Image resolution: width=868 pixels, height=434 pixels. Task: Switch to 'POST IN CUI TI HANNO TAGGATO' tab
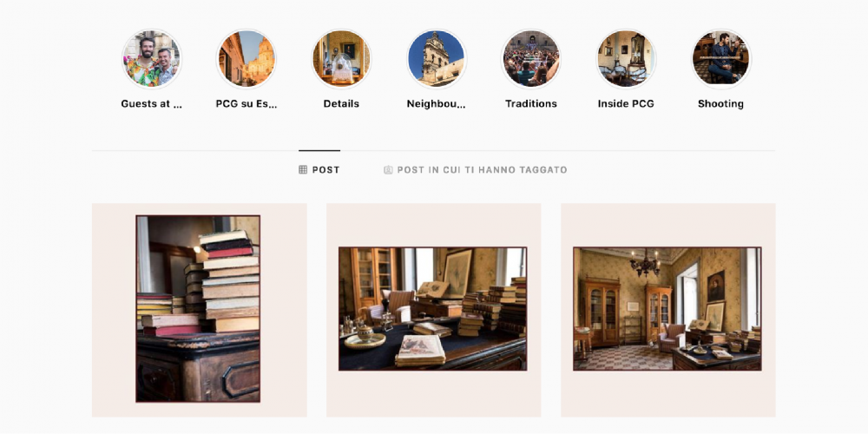476,170
